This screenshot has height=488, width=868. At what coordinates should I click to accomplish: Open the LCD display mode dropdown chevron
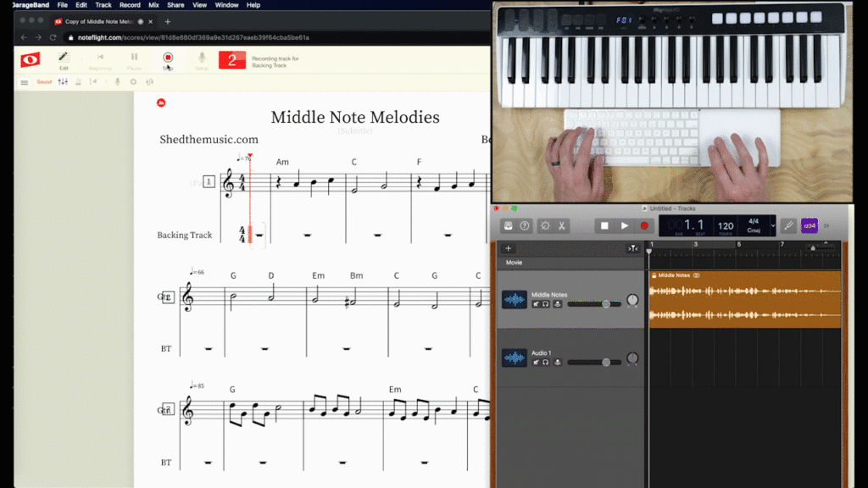pyautogui.click(x=773, y=225)
